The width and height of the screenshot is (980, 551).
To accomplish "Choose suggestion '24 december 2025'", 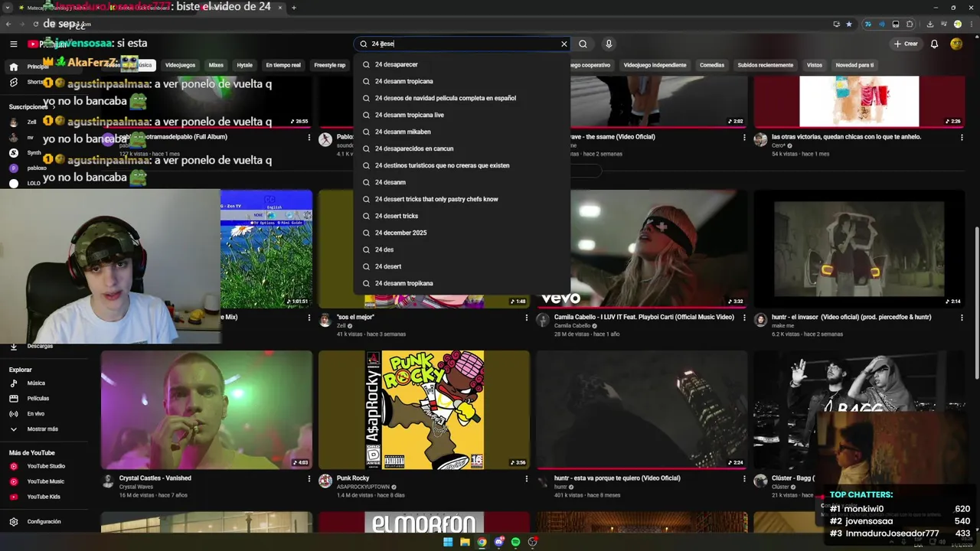I will 462,233.
